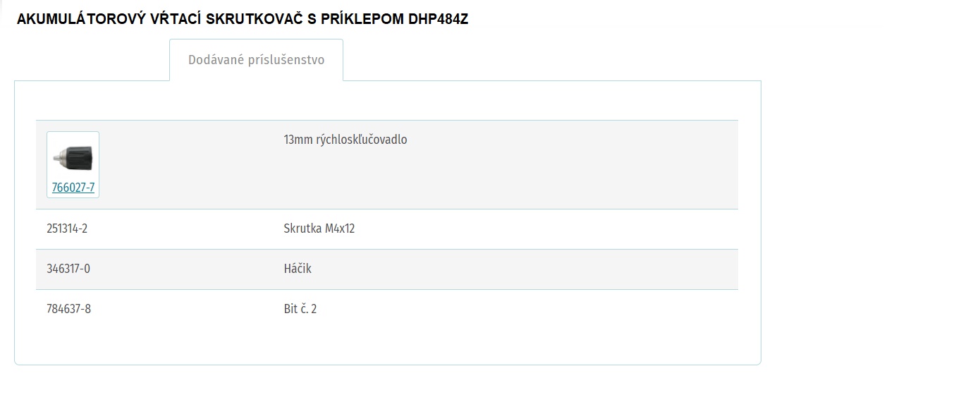Click part number 784637-8

click(68, 309)
